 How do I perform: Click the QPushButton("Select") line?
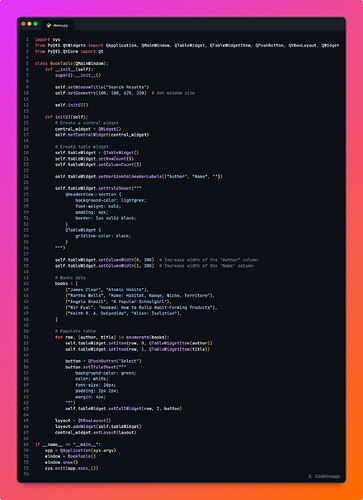(103, 361)
